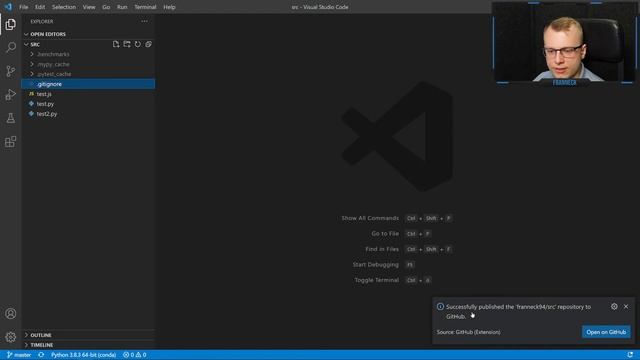
Task: Click the master branch indicator in status bar
Action: coord(19,355)
